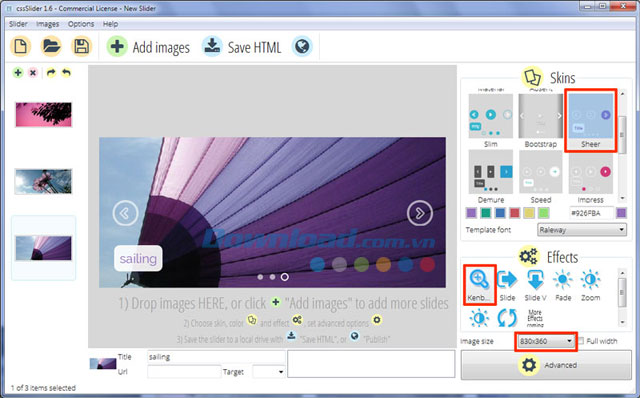The width and height of the screenshot is (640, 398).
Task: Pick the red color swatch
Action: (x=515, y=213)
